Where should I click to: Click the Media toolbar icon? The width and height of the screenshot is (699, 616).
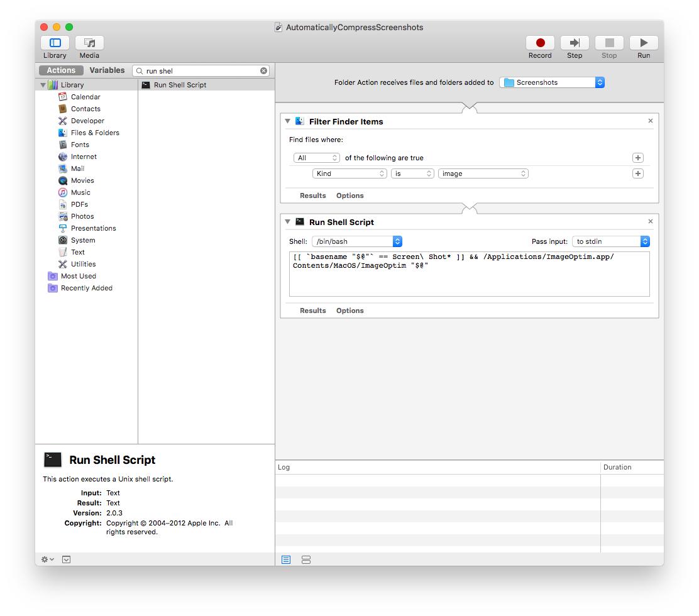(x=89, y=44)
